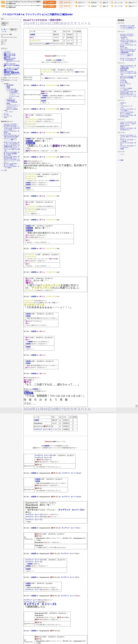138x644 pixels.
Task: Open 雑談室 board link
Action: tap(8, 87)
